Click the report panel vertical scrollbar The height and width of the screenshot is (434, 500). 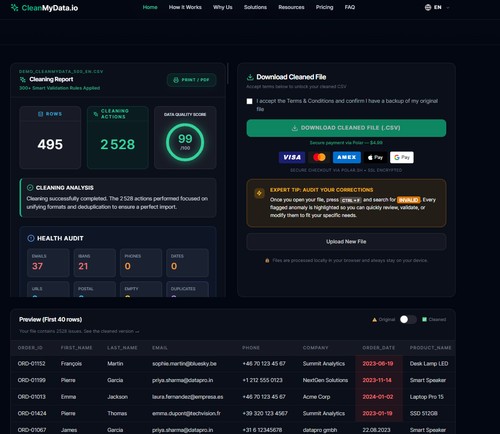tap(228, 74)
